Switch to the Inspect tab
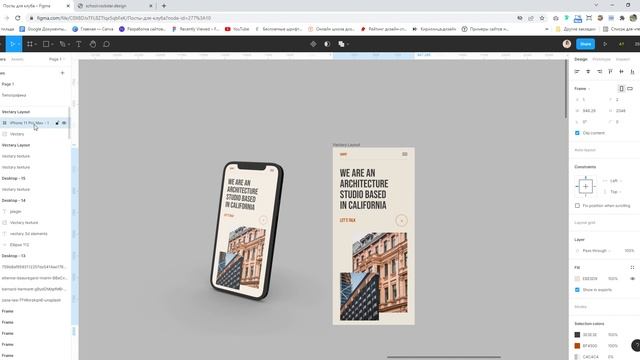 tap(623, 59)
